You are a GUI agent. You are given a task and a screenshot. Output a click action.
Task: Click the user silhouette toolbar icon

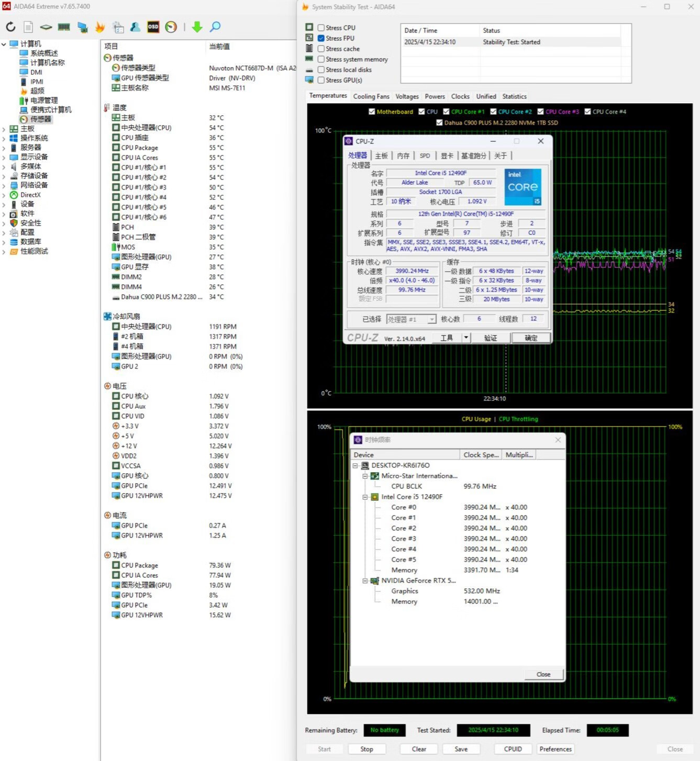135,27
